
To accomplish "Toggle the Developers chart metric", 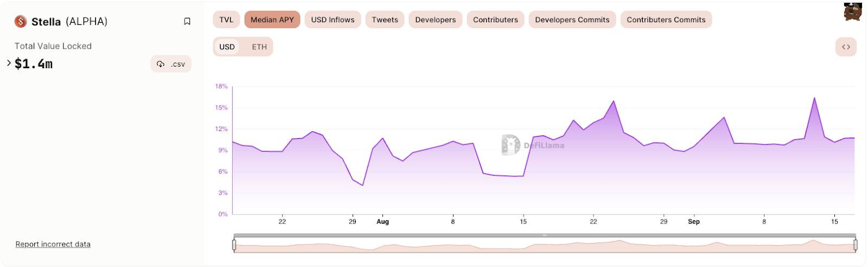I will point(436,19).
